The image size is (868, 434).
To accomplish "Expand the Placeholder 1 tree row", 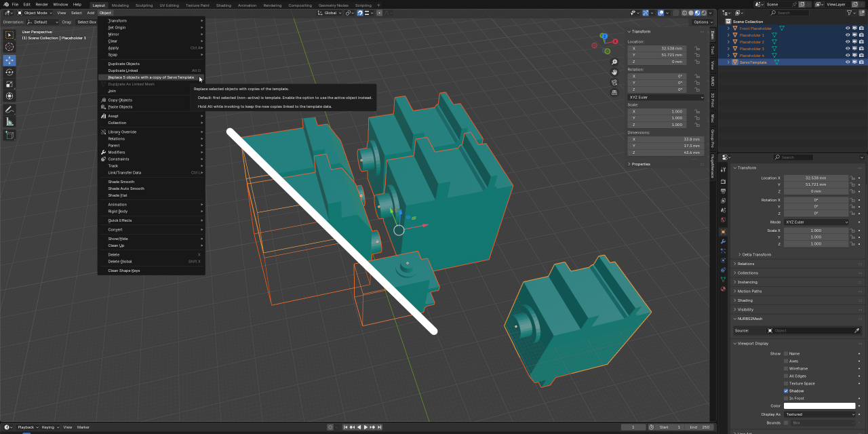I will (x=728, y=35).
